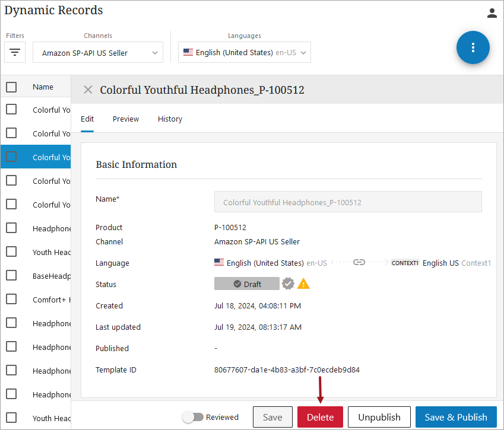The width and height of the screenshot is (504, 430).
Task: Click the Unpublish button
Action: [x=379, y=417]
